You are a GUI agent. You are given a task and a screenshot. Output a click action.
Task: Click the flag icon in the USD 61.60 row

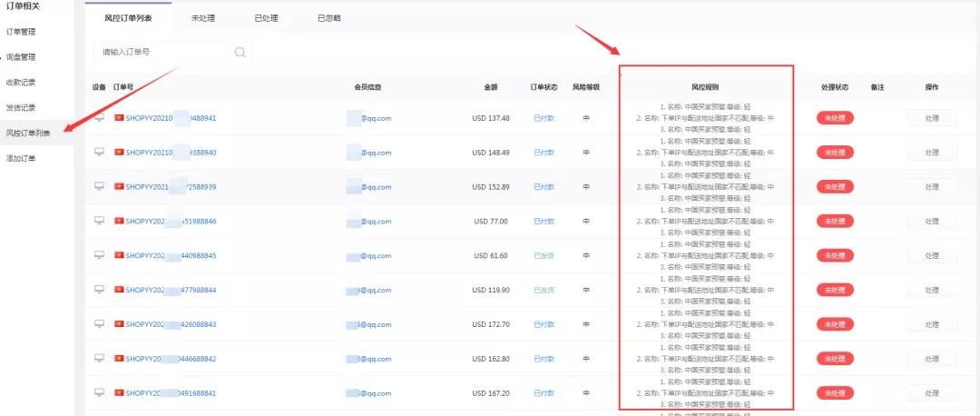(119, 255)
